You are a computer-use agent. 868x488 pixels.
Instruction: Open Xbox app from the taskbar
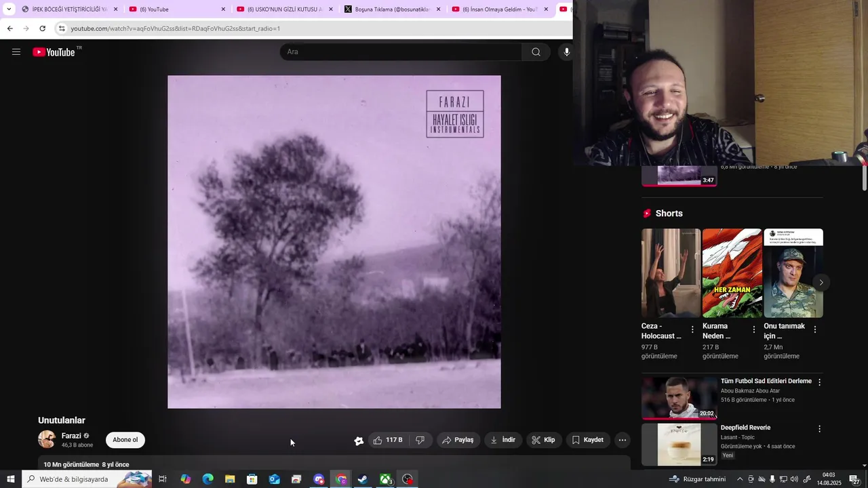coord(385,479)
